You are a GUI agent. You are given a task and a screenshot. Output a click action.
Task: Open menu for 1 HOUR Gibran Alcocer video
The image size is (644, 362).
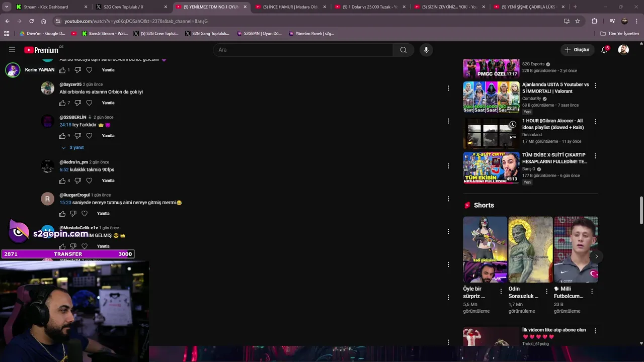595,122
